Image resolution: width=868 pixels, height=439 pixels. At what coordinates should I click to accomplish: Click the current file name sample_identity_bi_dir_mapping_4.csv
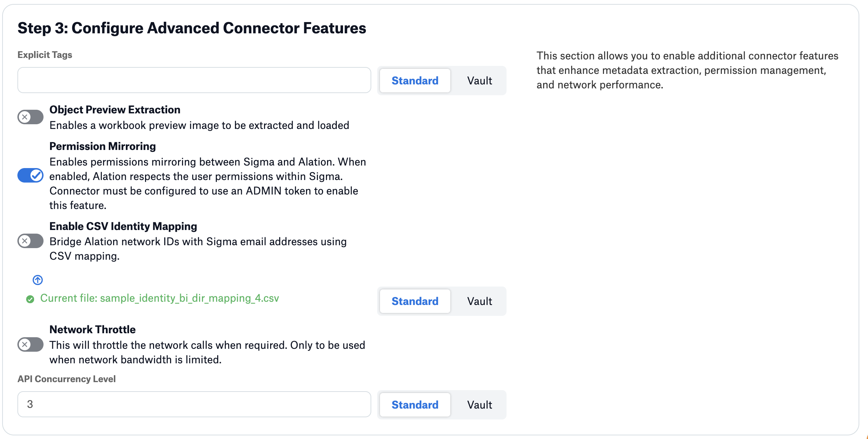160,298
